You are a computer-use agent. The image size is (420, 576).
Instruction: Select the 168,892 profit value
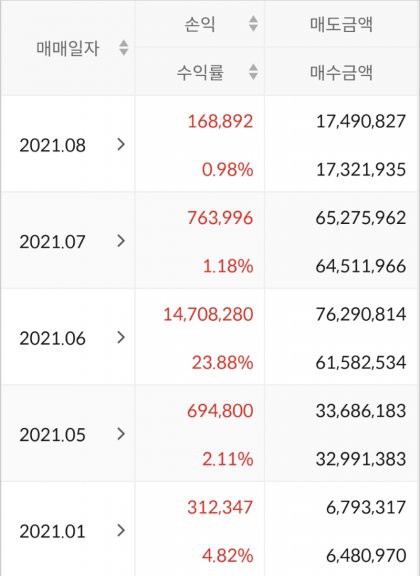click(220, 121)
